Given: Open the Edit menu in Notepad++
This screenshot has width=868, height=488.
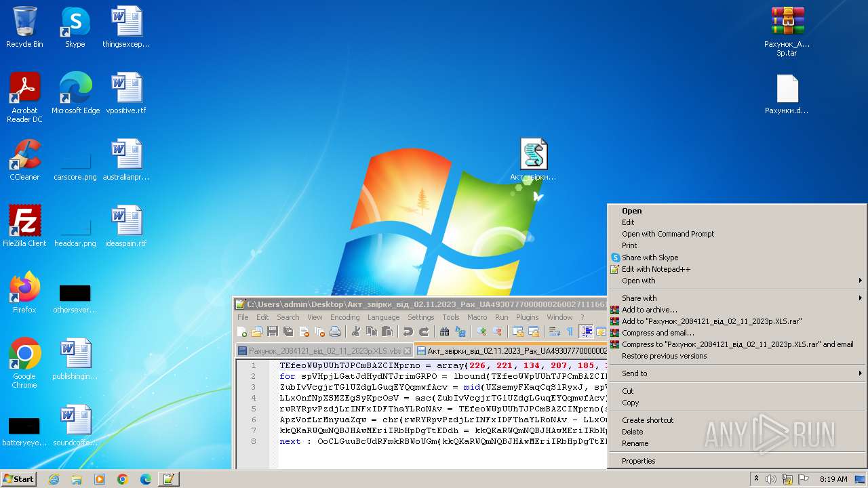Looking at the screenshot, I should click(x=262, y=317).
